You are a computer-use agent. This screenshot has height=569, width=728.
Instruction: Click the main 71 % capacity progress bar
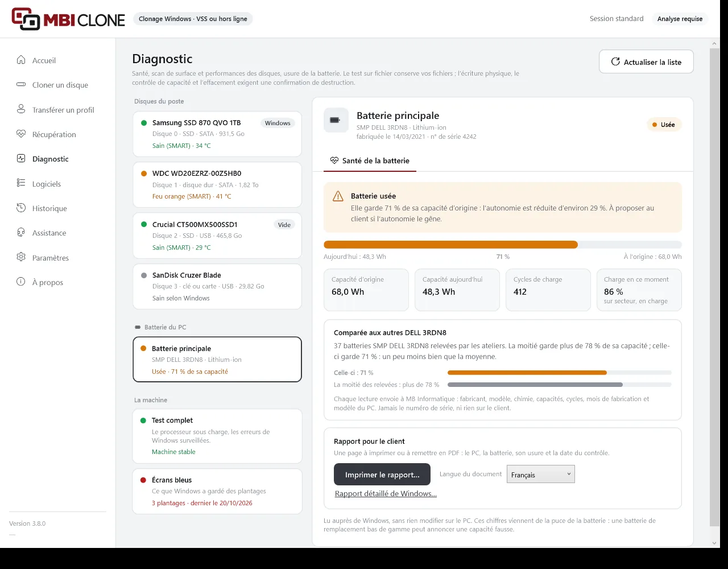coord(503,245)
